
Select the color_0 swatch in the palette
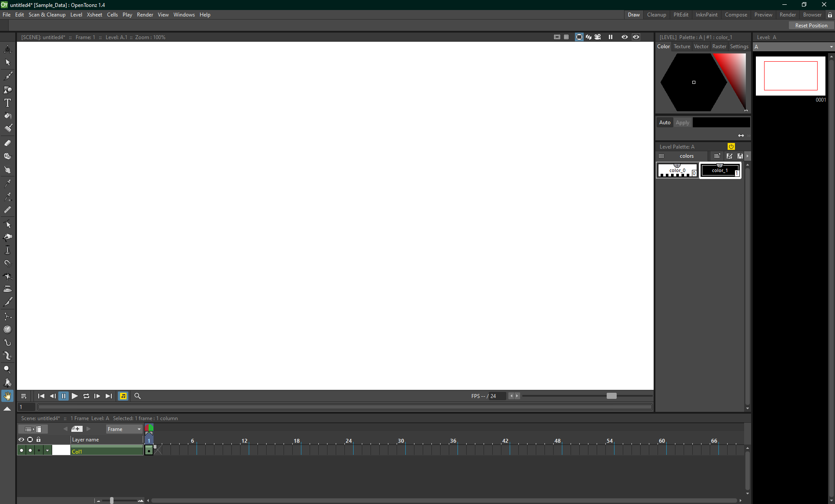click(x=677, y=170)
